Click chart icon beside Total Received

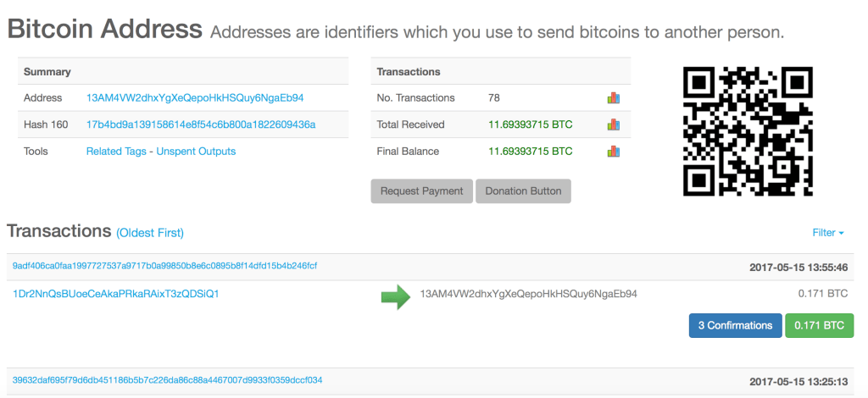click(614, 124)
